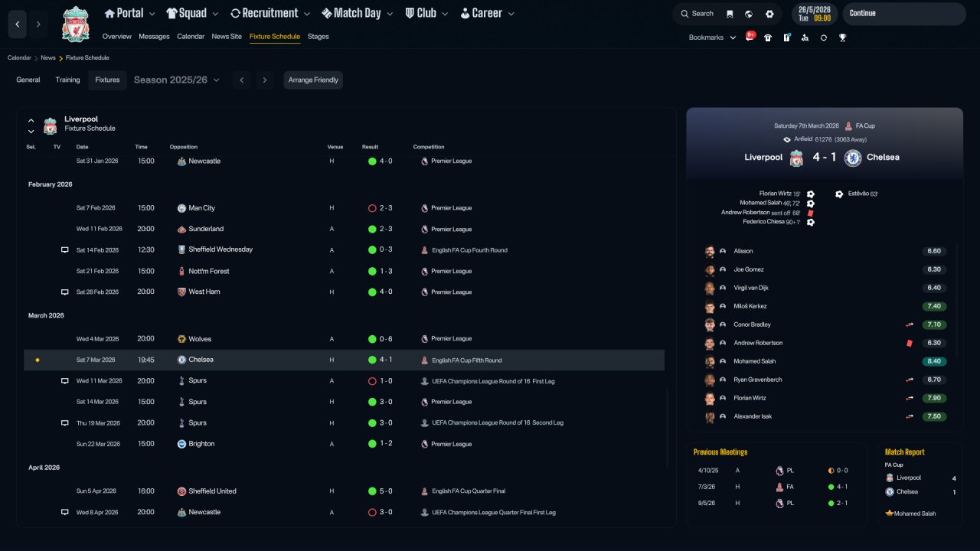Click the Arrange Friendly button
Screen dimensions: 980x551
click(313, 80)
